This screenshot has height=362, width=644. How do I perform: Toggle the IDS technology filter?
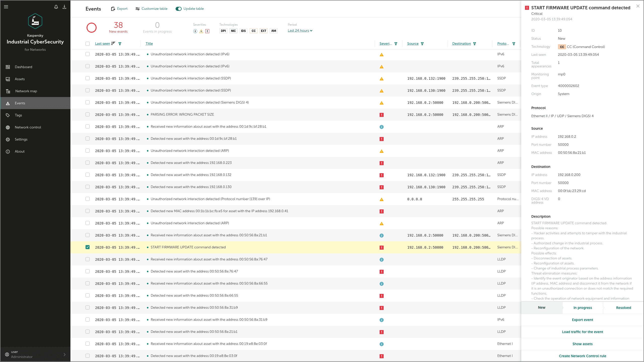tap(243, 31)
